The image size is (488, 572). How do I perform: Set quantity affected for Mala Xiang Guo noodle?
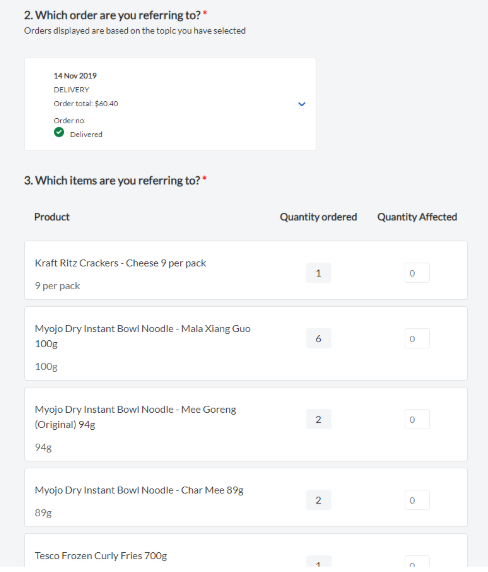(417, 339)
